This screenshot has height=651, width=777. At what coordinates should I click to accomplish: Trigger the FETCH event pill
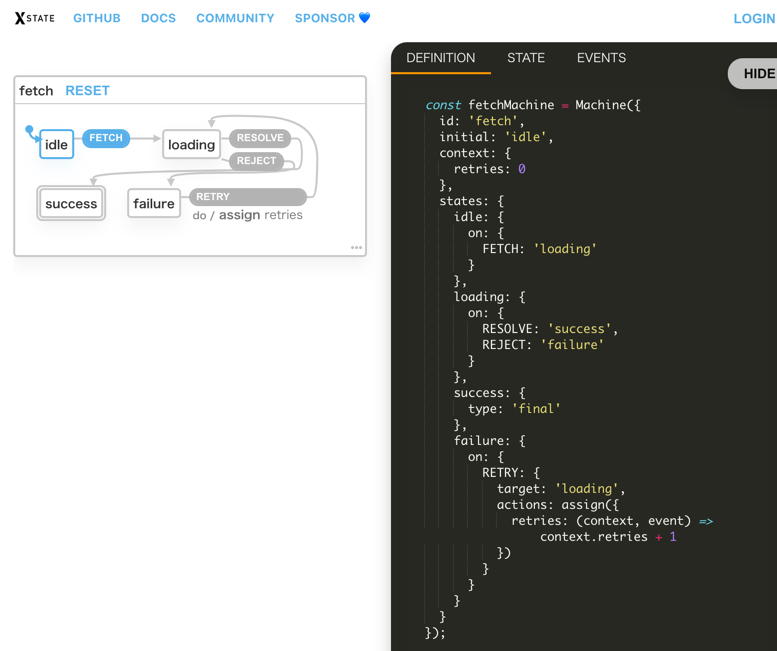click(x=106, y=138)
